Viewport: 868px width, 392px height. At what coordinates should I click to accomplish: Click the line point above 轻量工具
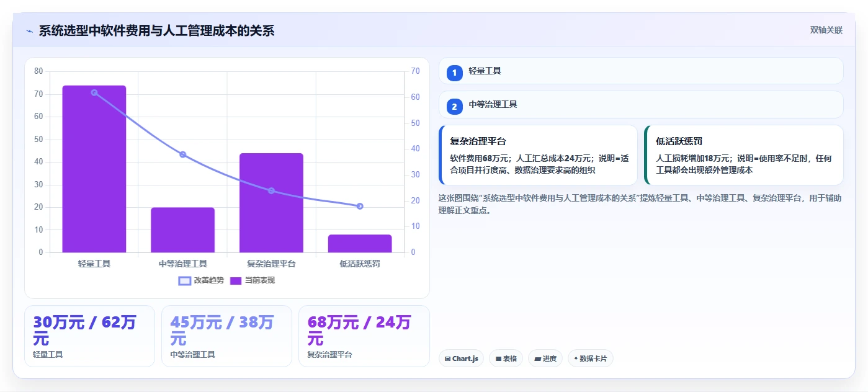coord(94,92)
